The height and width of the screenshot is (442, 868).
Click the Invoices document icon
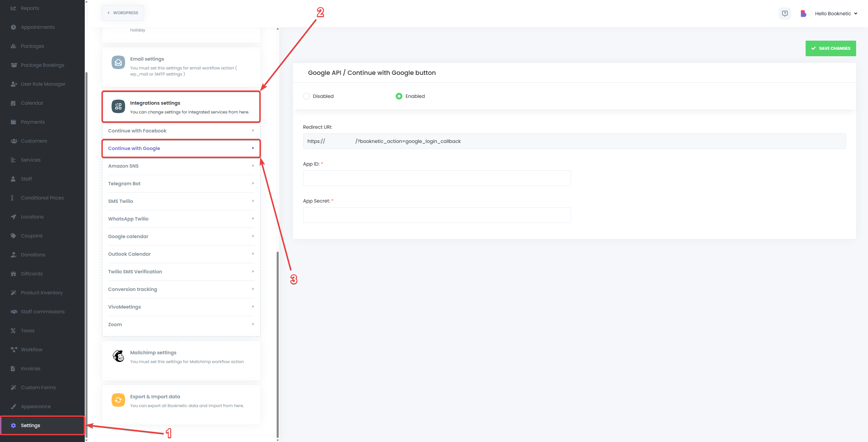coord(13,369)
